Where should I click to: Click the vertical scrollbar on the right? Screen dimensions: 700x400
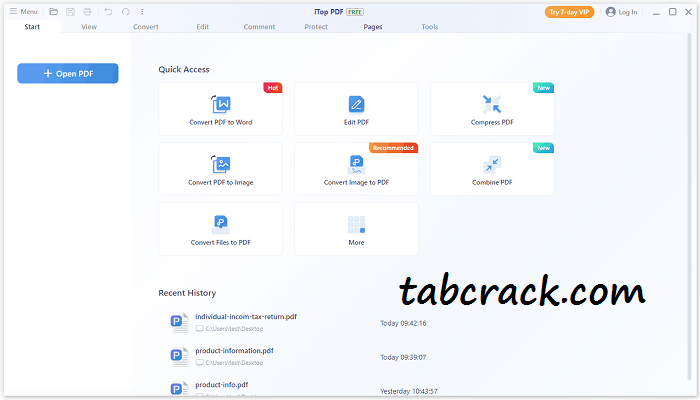690,206
